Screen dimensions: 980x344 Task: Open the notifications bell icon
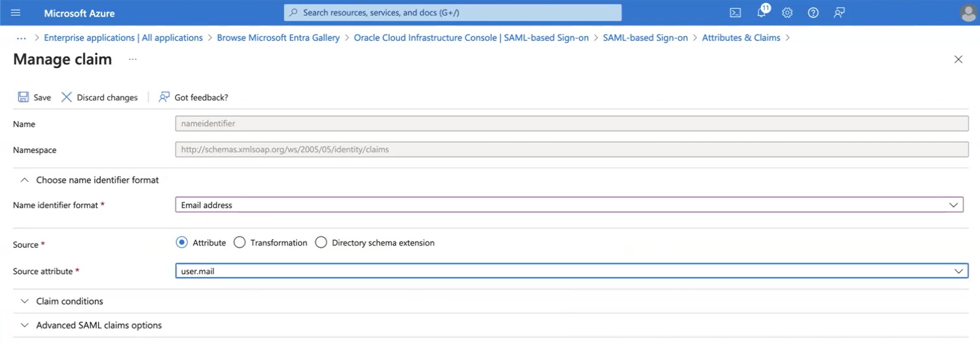(x=762, y=11)
